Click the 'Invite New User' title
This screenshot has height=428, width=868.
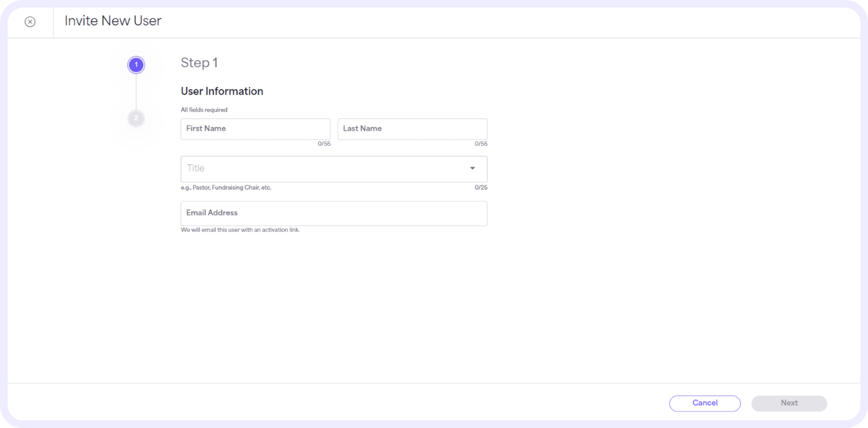(113, 21)
